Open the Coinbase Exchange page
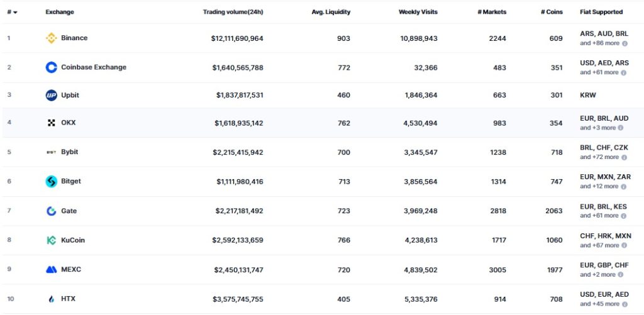 pos(94,67)
